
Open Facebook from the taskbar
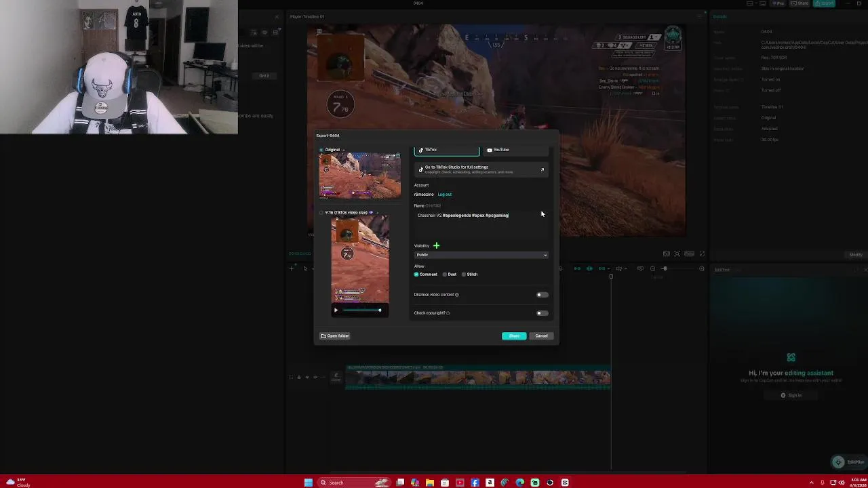tap(475, 483)
